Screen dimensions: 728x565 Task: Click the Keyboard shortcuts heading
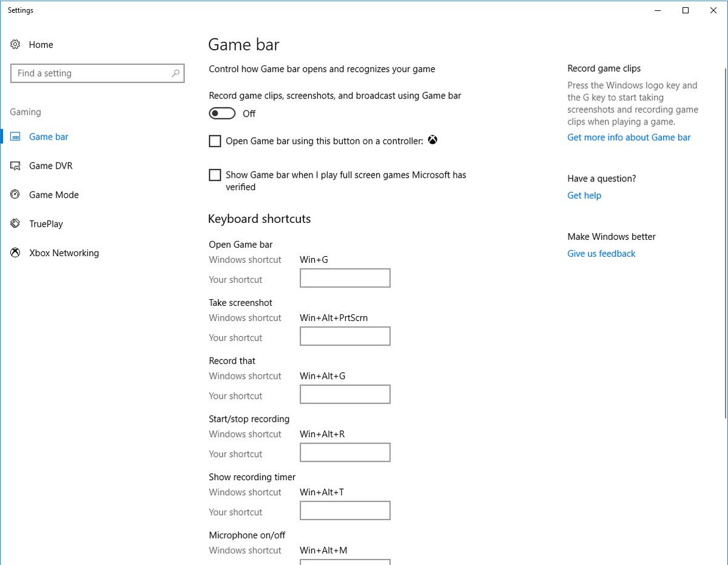(260, 219)
